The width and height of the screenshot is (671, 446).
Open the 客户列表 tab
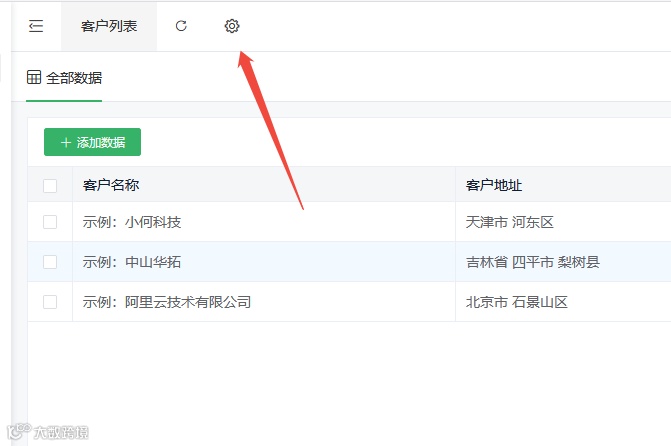point(109,26)
